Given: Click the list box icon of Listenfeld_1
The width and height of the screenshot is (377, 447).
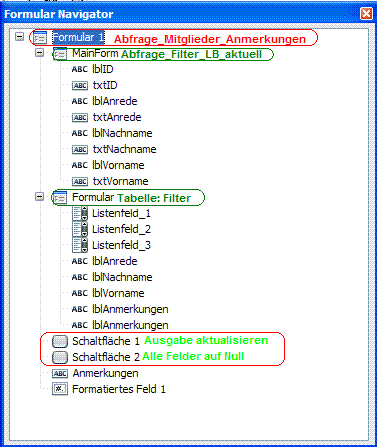Looking at the screenshot, I should click(80, 213).
